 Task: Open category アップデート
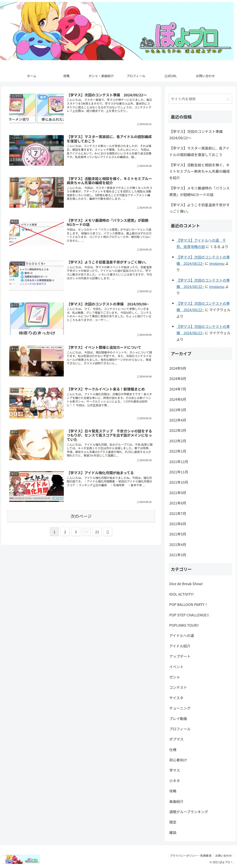click(180, 656)
